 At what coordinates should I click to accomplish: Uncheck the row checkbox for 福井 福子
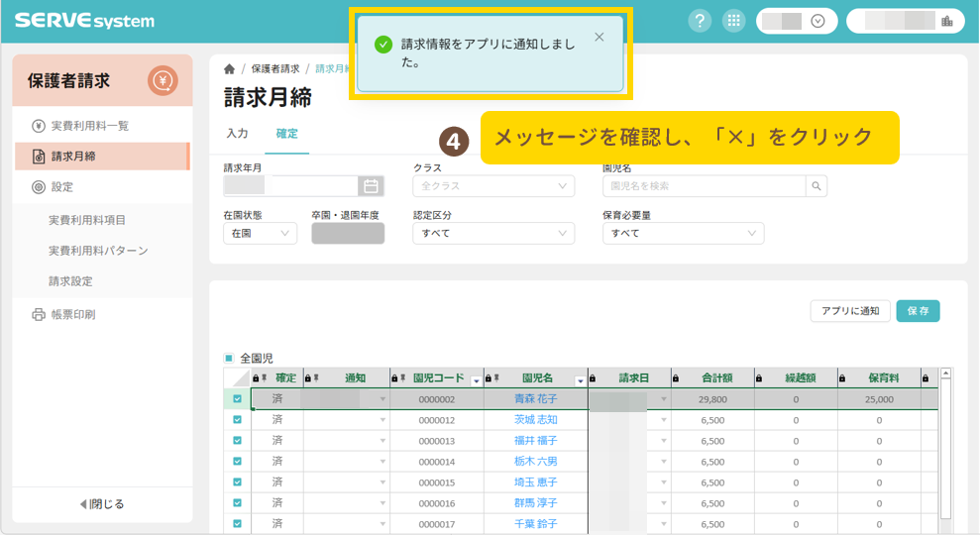tap(237, 441)
